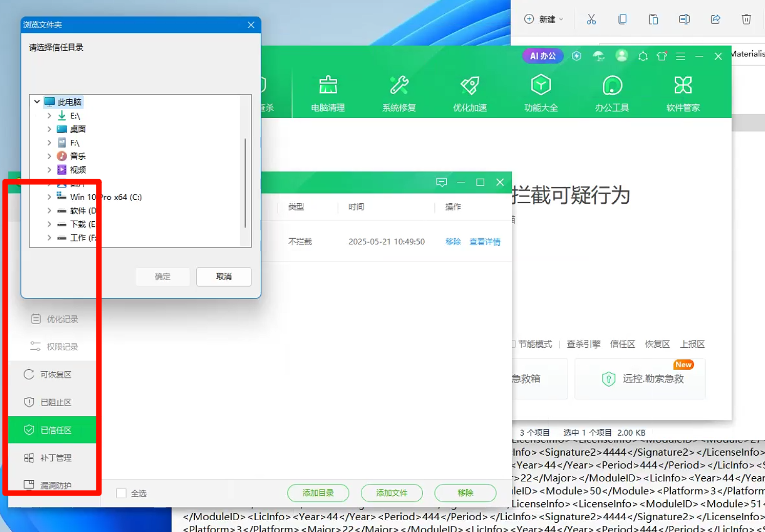Open the 权限记录 sidebar item
This screenshot has width=765, height=532.
[x=54, y=347]
